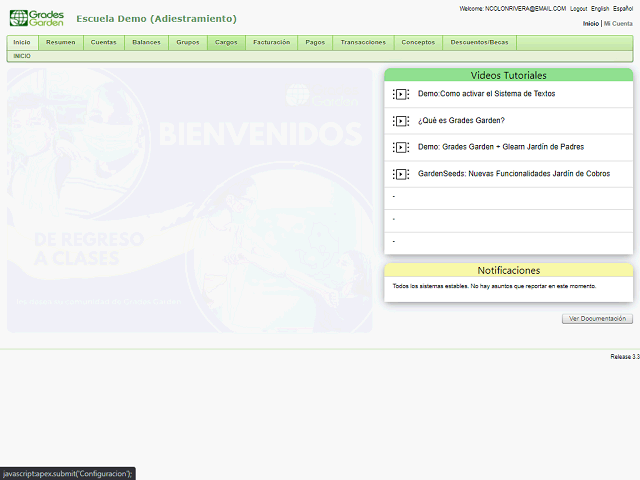Viewport: 640px width, 480px height.
Task: Play video icon for GardenSeeds Nuevas Funcionalidades
Action: click(401, 174)
